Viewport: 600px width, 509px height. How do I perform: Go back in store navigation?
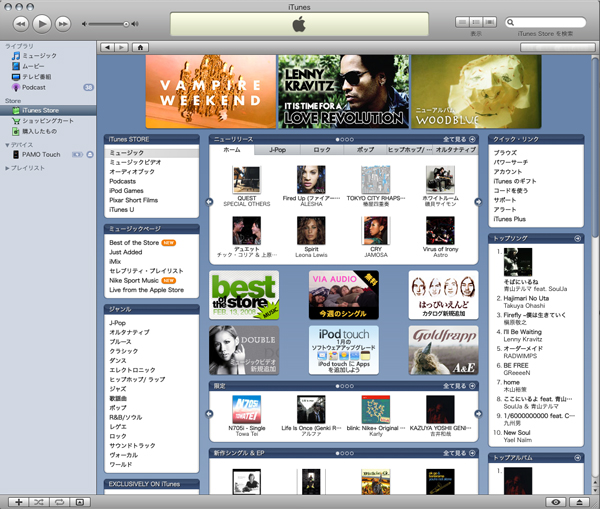tap(107, 47)
